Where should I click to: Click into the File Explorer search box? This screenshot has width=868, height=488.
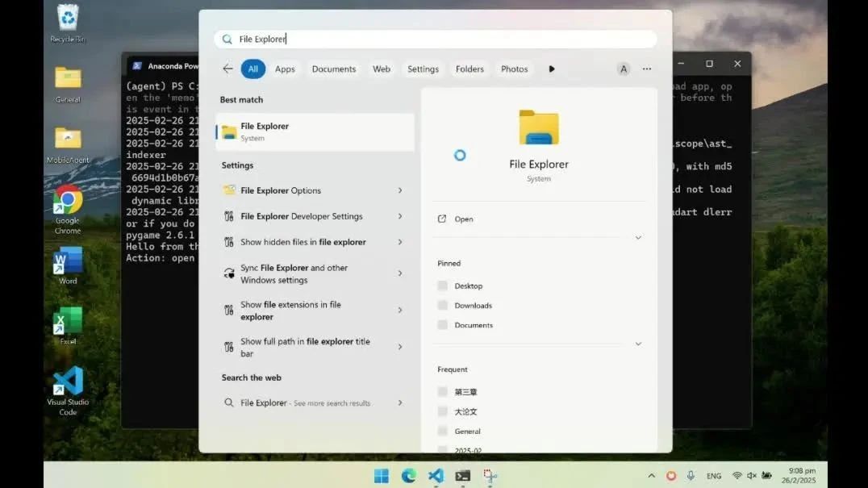coord(436,39)
